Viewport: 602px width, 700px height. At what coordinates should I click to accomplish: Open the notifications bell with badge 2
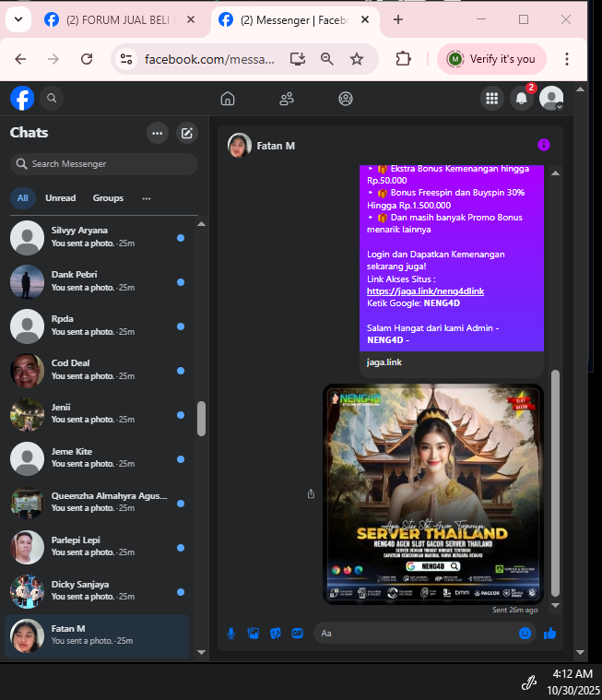[x=522, y=98]
